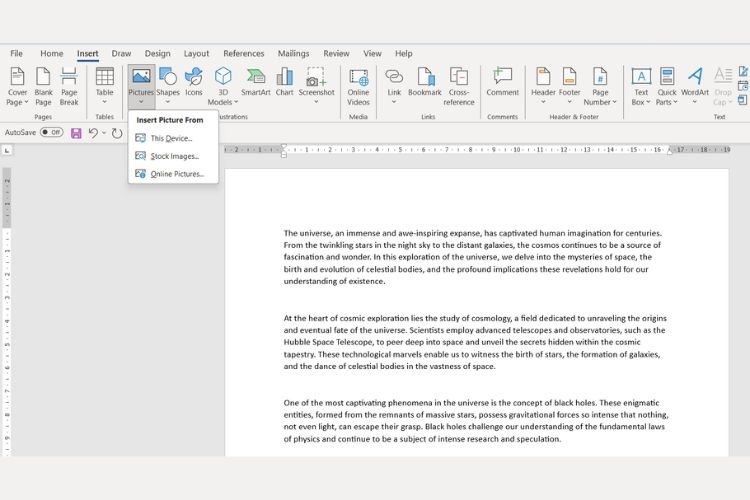Open the Shapes gallery
Image resolution: width=750 pixels, height=500 pixels.
click(168, 86)
